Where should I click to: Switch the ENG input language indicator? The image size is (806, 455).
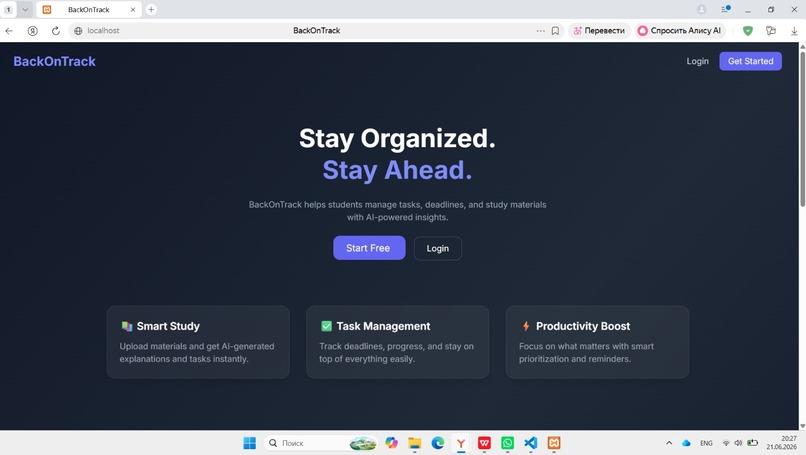706,443
